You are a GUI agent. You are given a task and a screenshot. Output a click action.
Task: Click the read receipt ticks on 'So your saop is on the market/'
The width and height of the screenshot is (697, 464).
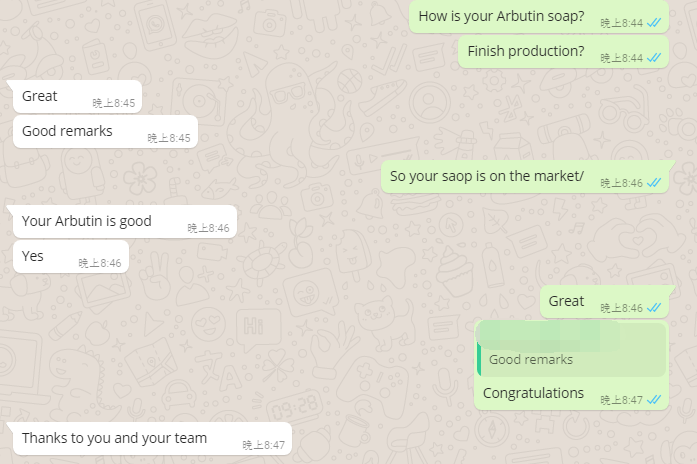point(654,183)
